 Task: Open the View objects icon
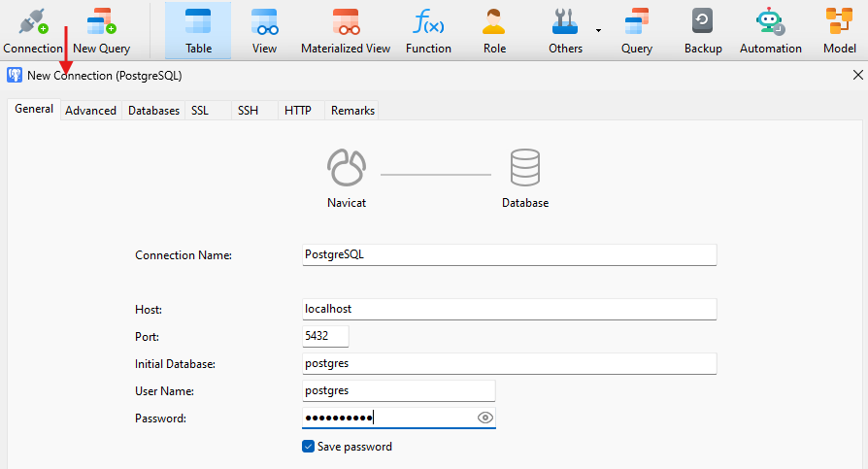coord(265,31)
